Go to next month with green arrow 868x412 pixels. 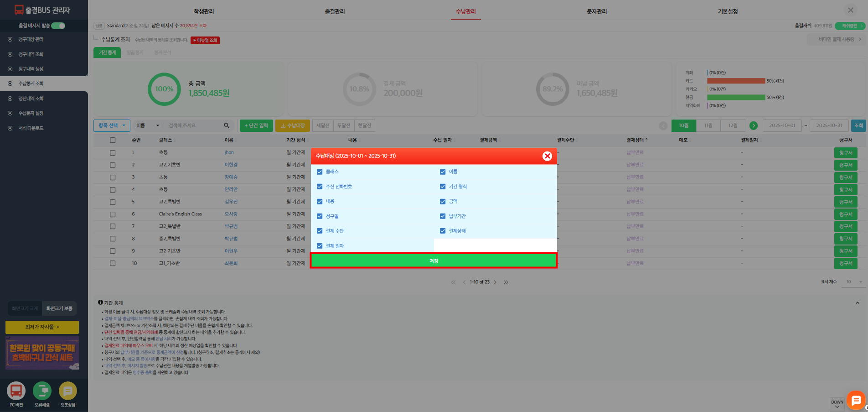[754, 125]
